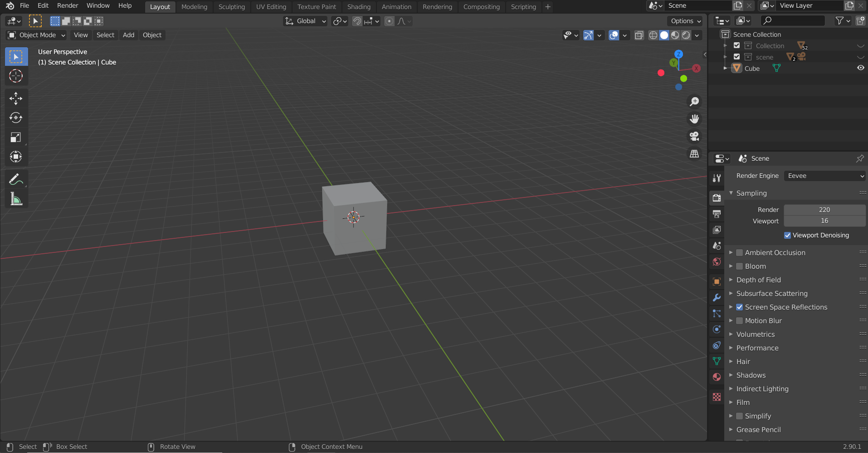Image resolution: width=868 pixels, height=453 pixels.
Task: Toggle Viewport Denoising checkbox
Action: pyautogui.click(x=787, y=235)
